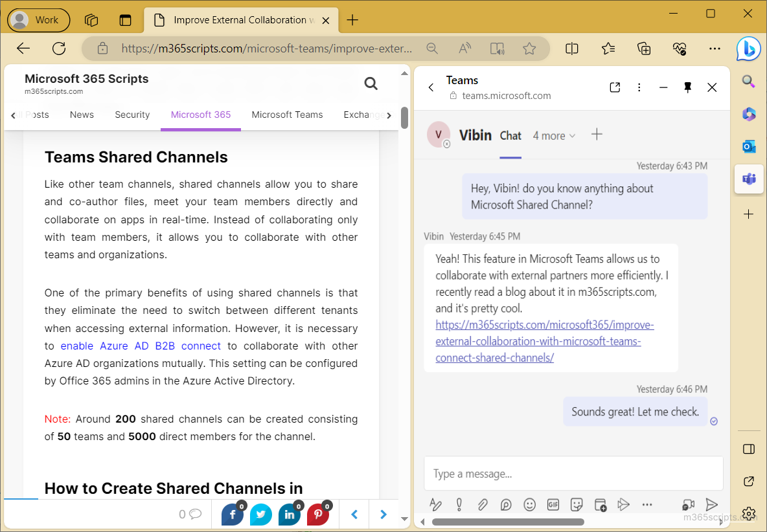This screenshot has height=532, width=767.
Task: Open the Favorites list icon
Action: [x=608, y=49]
